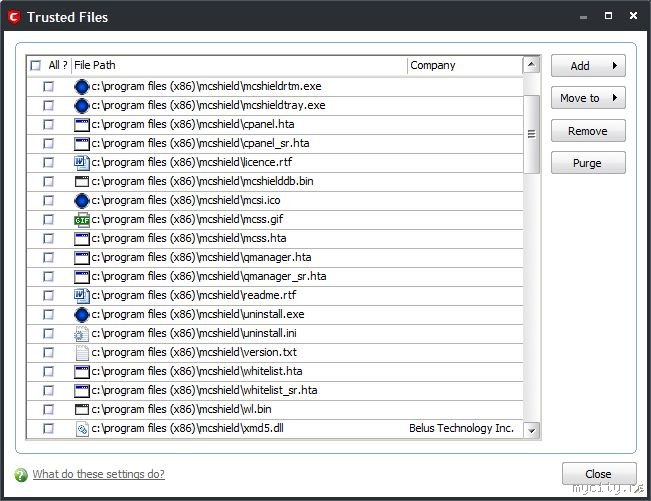Check the box for version.txt

click(49, 353)
